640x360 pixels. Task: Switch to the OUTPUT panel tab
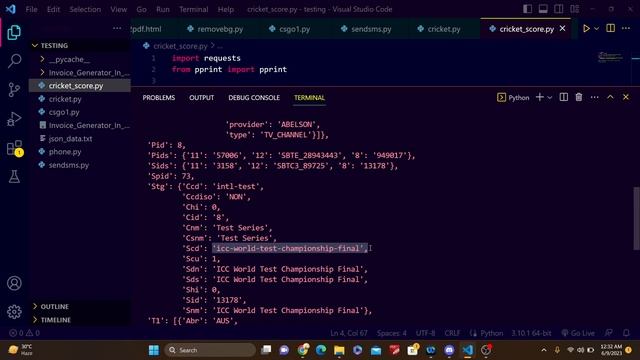[202, 98]
